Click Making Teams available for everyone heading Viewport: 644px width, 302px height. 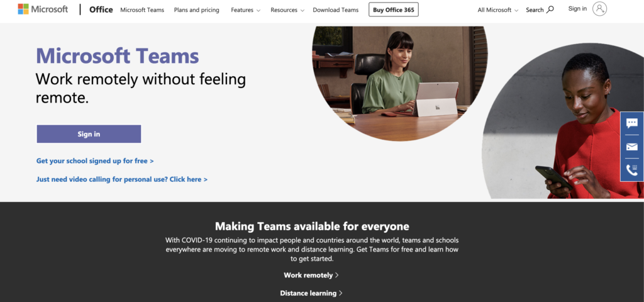(312, 226)
